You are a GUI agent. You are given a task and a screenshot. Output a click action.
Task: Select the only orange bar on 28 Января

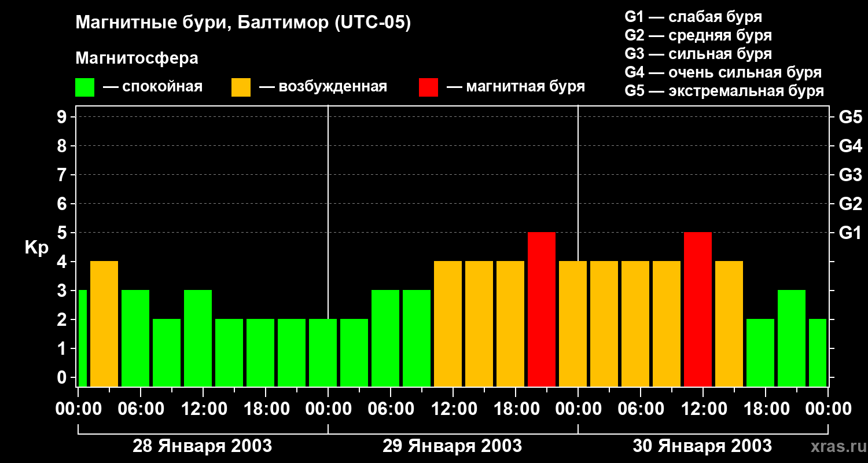pos(104,324)
